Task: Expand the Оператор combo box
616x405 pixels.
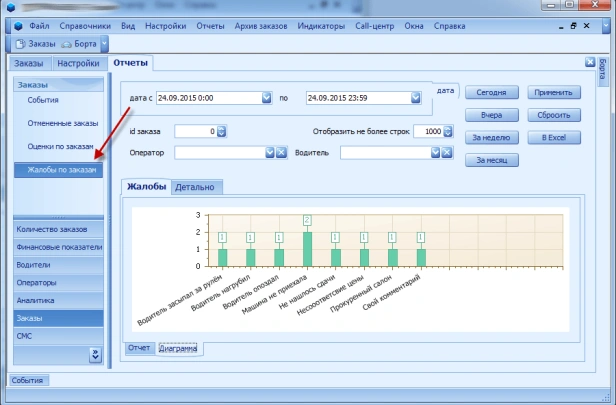Action: (x=268, y=153)
